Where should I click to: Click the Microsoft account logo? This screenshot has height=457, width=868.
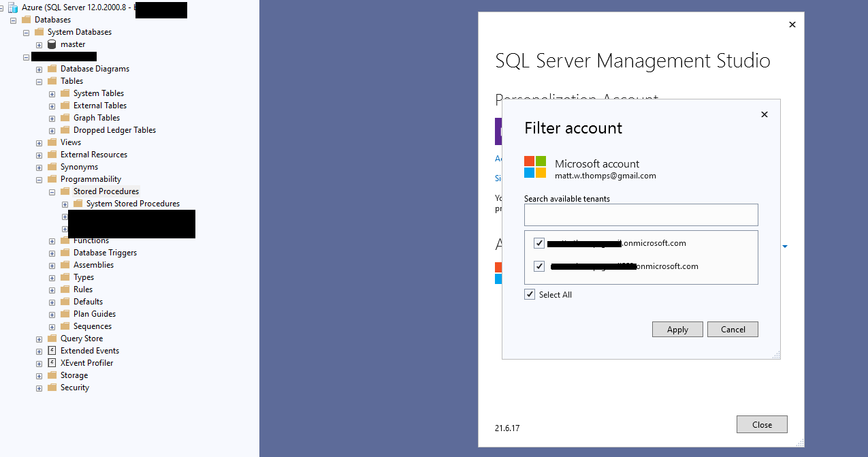click(x=535, y=167)
